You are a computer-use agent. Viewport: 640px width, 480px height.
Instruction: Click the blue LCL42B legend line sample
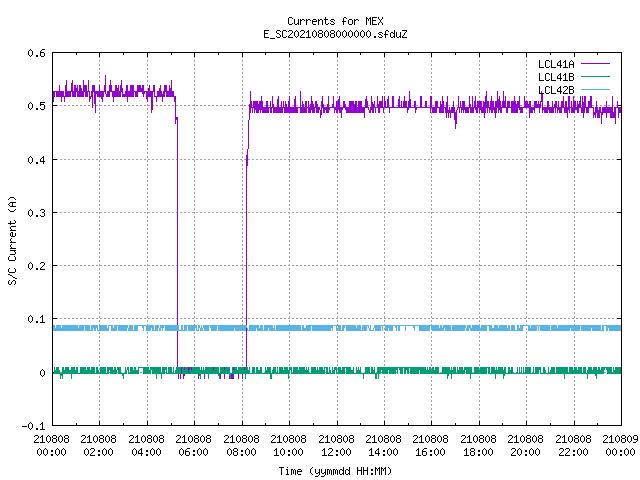pyautogui.click(x=595, y=90)
